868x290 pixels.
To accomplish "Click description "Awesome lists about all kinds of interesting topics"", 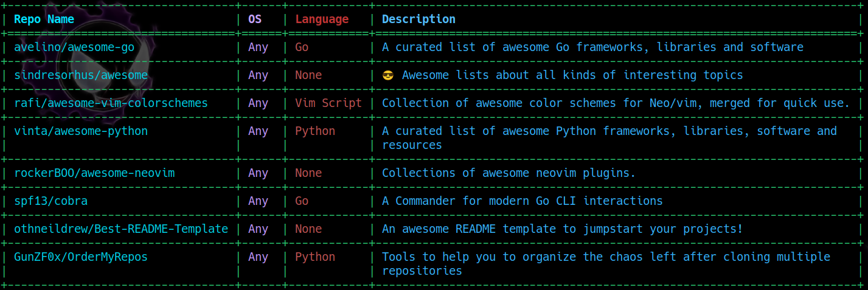I will click(572, 75).
